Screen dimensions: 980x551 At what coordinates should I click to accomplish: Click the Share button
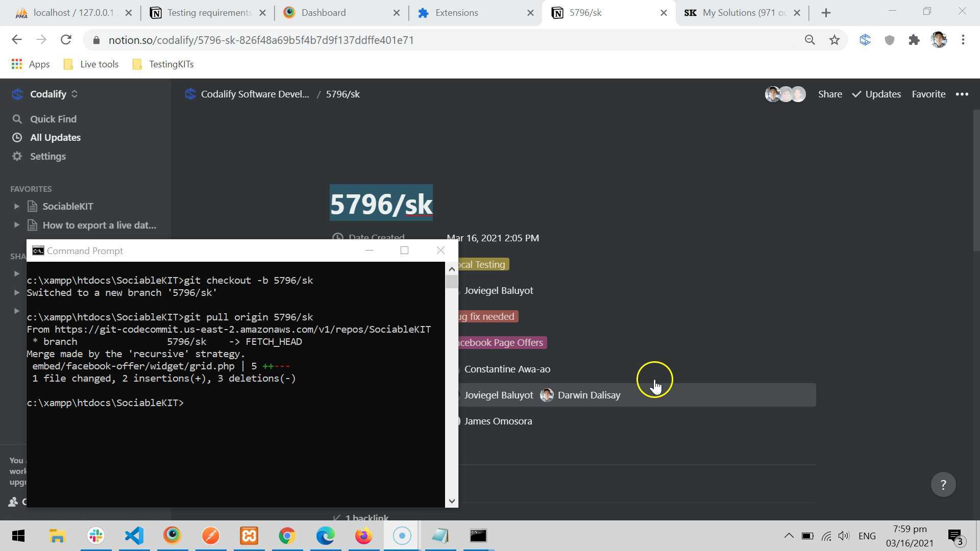click(830, 94)
